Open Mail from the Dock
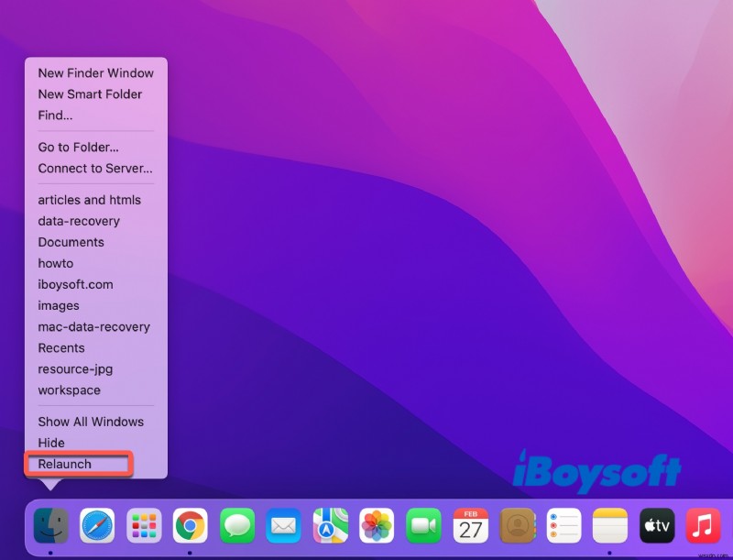 pos(285,525)
